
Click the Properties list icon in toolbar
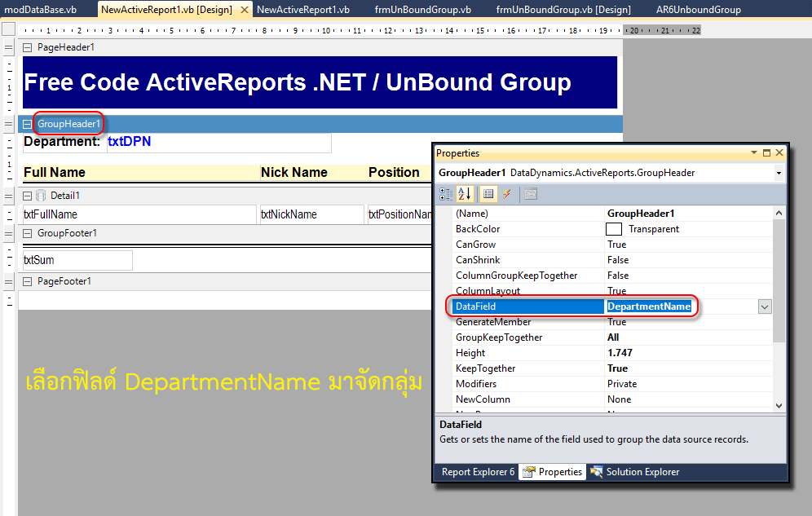[488, 194]
